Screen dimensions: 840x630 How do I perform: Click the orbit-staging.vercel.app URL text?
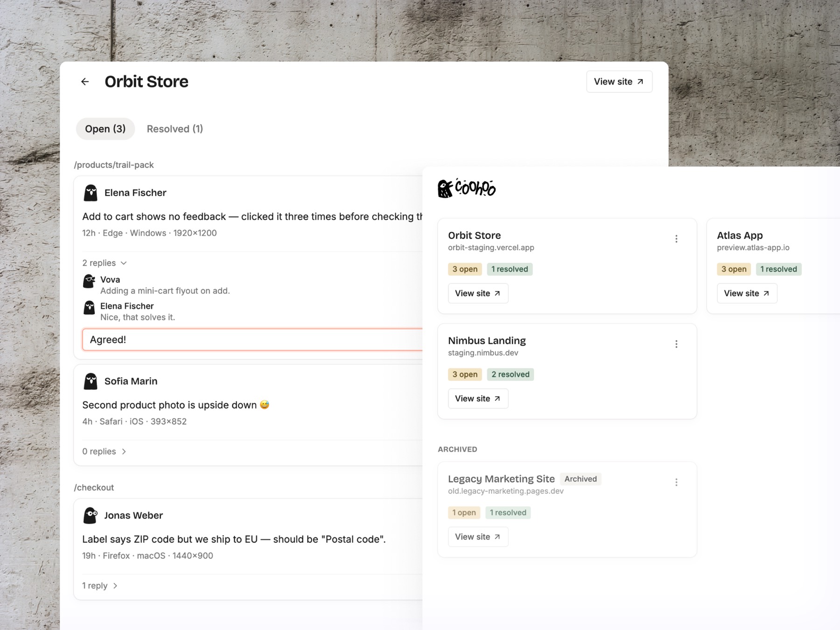(491, 248)
